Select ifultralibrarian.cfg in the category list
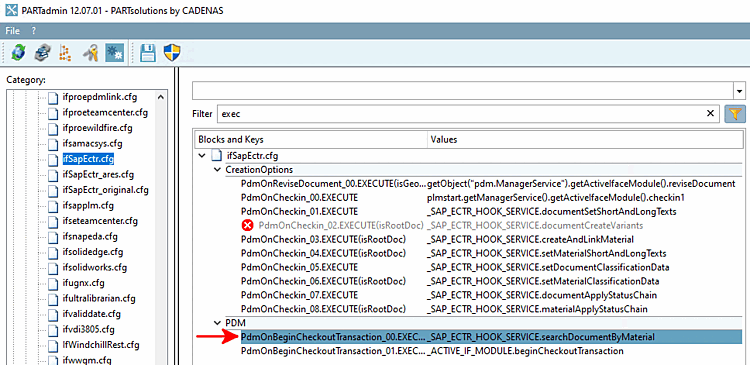The image size is (750, 365). click(99, 299)
